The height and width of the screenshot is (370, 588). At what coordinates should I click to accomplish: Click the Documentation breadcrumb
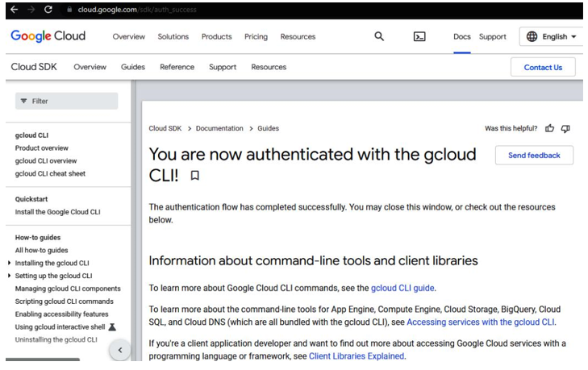(219, 128)
